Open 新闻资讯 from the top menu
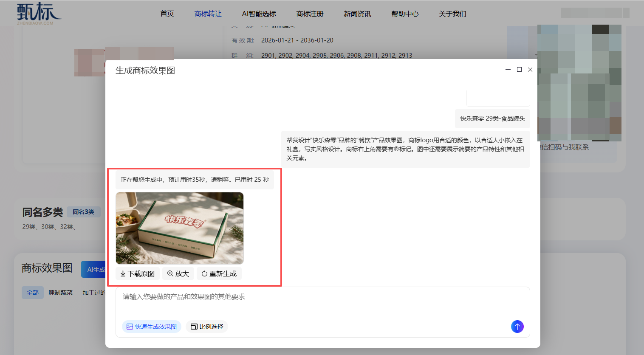Viewport: 644px width, 355px height. point(357,14)
